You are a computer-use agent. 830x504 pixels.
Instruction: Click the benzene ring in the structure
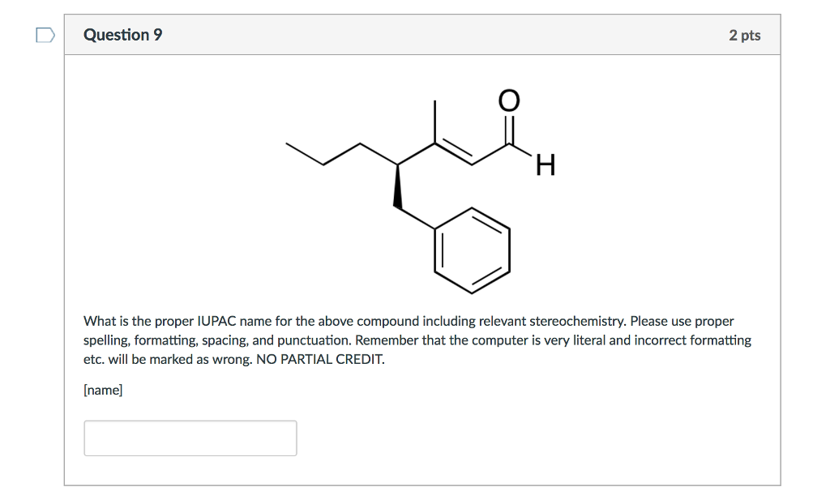pos(472,250)
